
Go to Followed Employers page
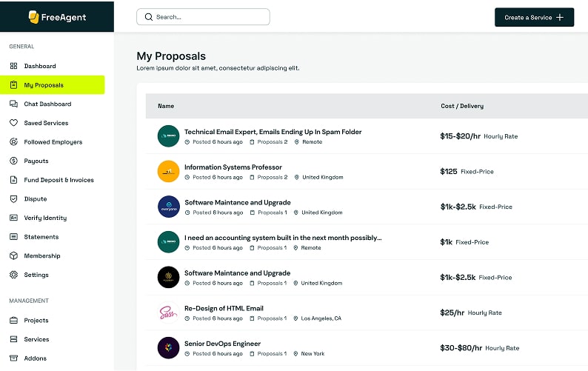point(53,142)
